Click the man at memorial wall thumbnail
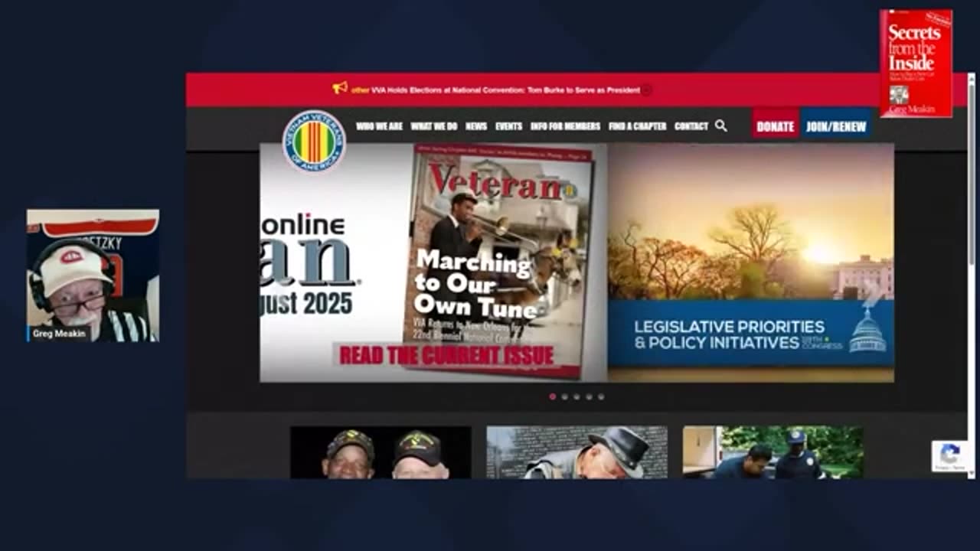Image resolution: width=980 pixels, height=551 pixels. pyautogui.click(x=577, y=452)
